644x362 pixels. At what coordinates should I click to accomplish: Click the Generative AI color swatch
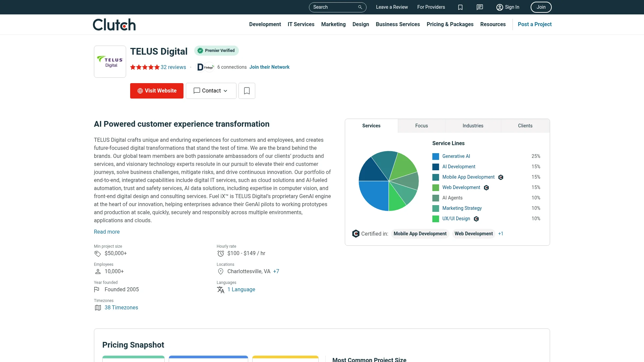(x=436, y=157)
